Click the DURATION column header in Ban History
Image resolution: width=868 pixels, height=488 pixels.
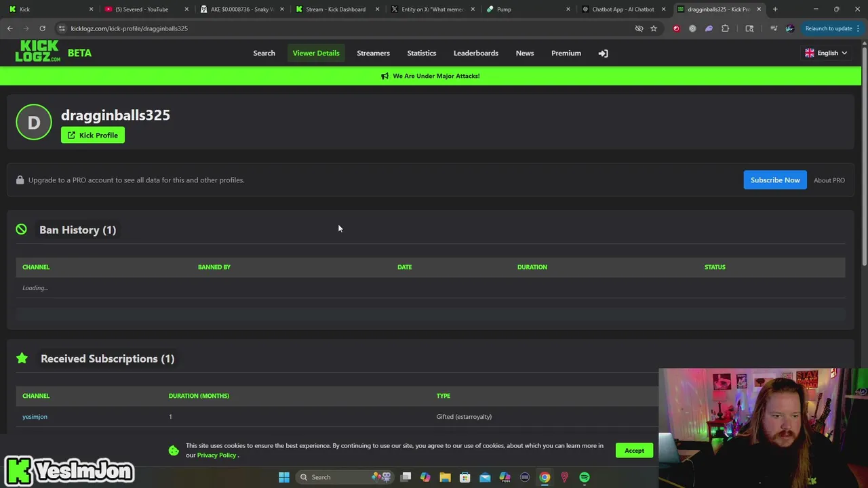pos(532,267)
